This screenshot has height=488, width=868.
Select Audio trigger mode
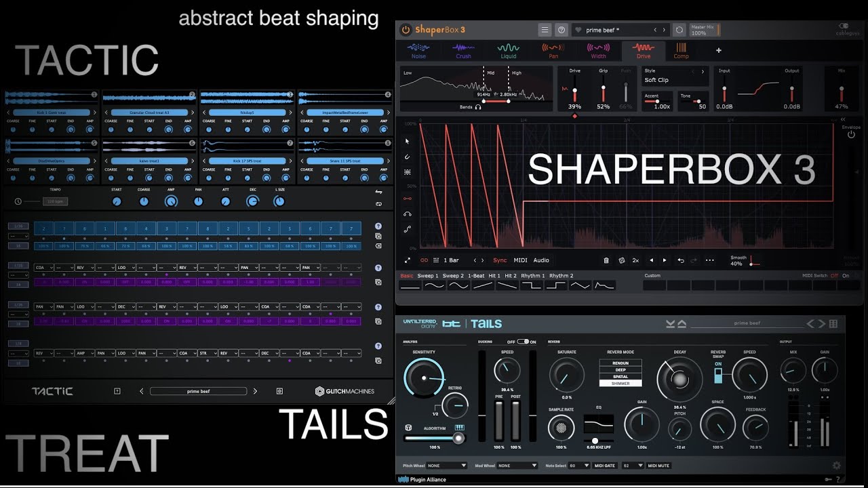(x=541, y=260)
